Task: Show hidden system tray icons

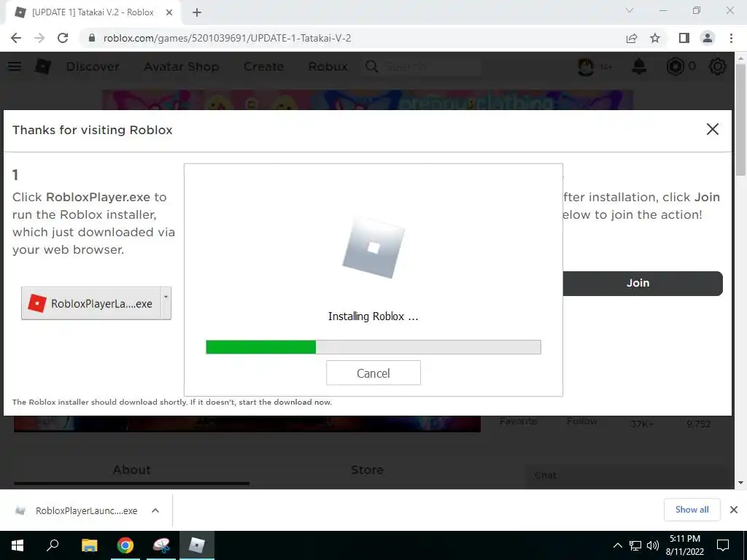Action: tap(617, 545)
